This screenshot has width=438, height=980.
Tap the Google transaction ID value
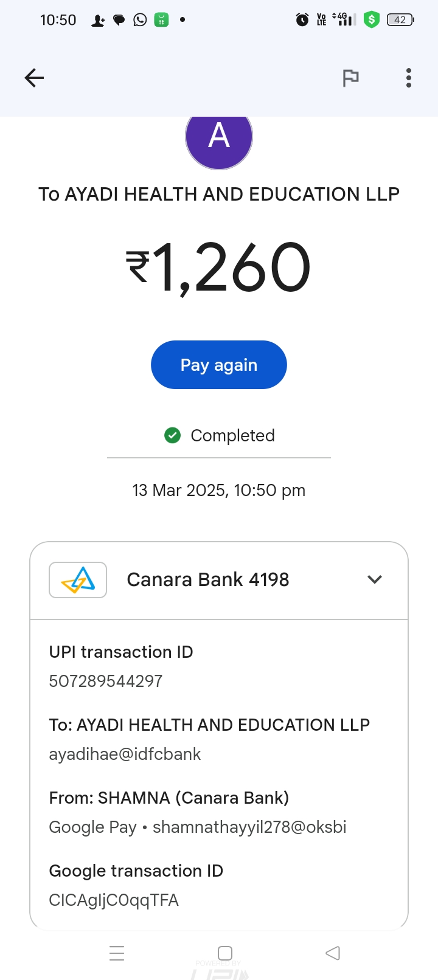click(114, 900)
